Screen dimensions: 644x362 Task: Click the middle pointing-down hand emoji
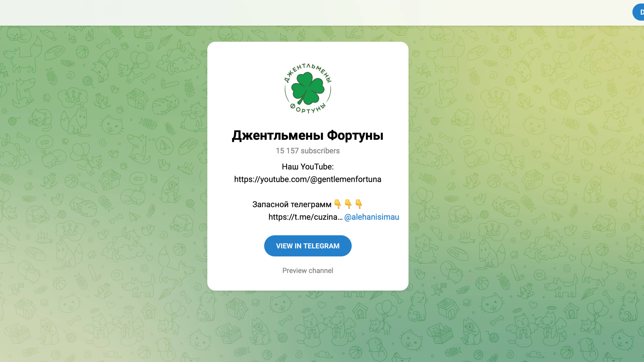point(348,204)
